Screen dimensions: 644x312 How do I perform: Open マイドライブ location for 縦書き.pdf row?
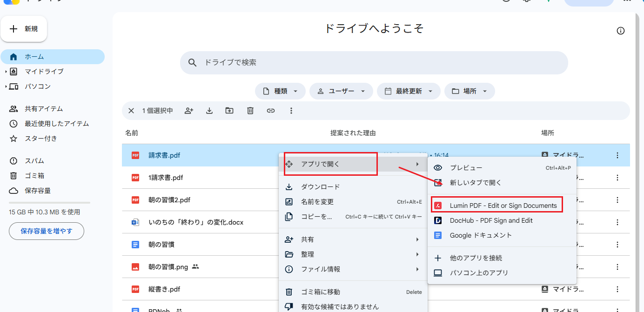pos(563,289)
